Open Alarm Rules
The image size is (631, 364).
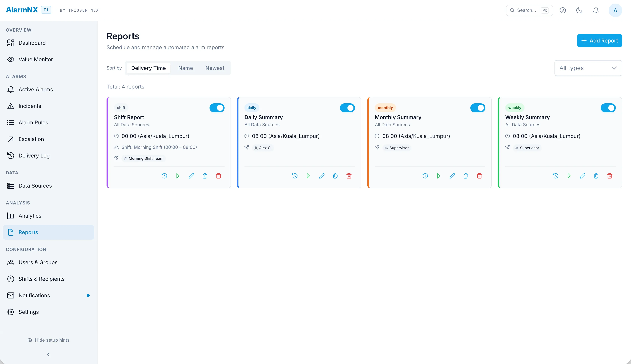(x=48, y=123)
